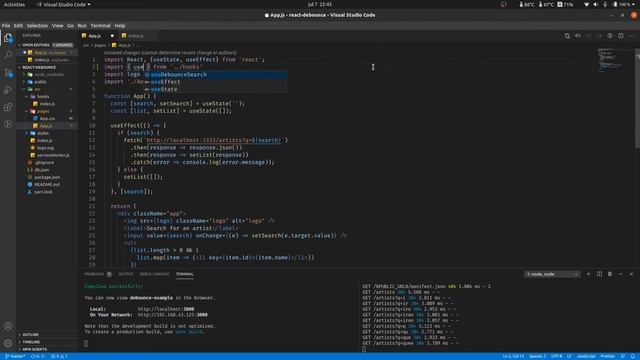Click the Open Changes icon in editor toolbar
640x360 pixels.
[567, 36]
